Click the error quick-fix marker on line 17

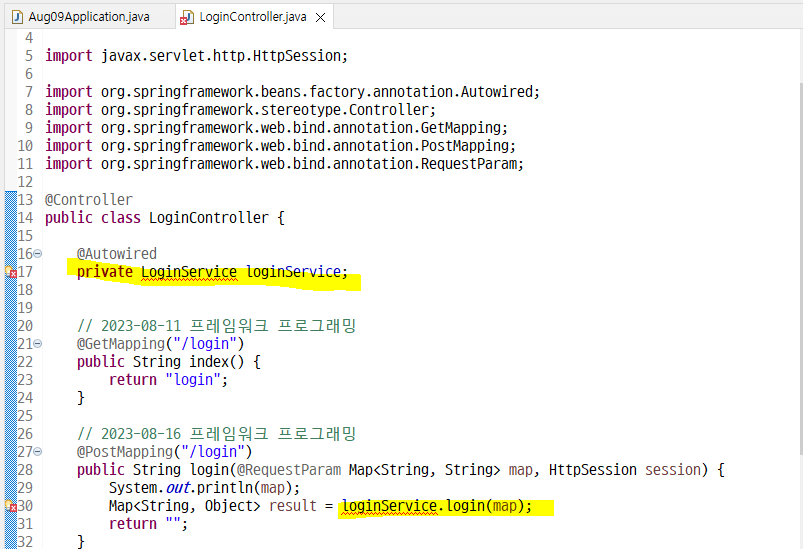point(11,272)
